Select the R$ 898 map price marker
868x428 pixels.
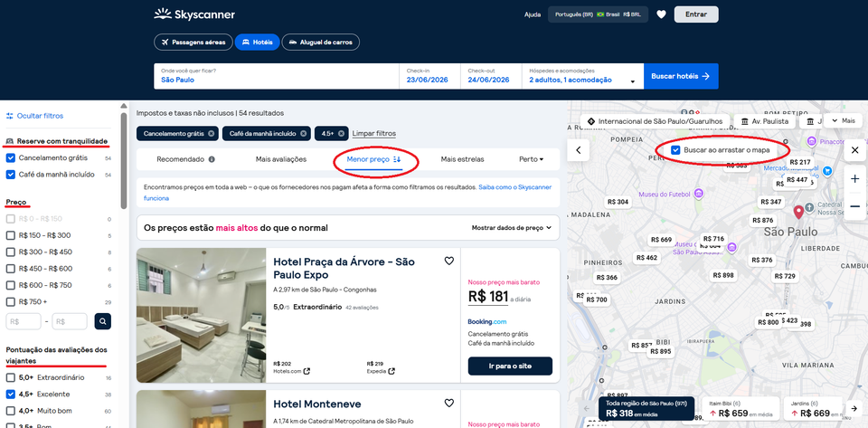[723, 275]
